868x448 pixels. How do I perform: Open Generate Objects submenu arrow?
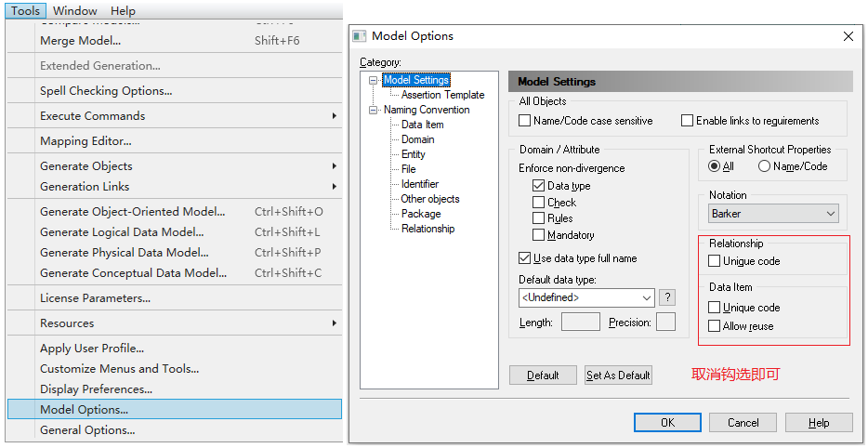[x=334, y=166]
